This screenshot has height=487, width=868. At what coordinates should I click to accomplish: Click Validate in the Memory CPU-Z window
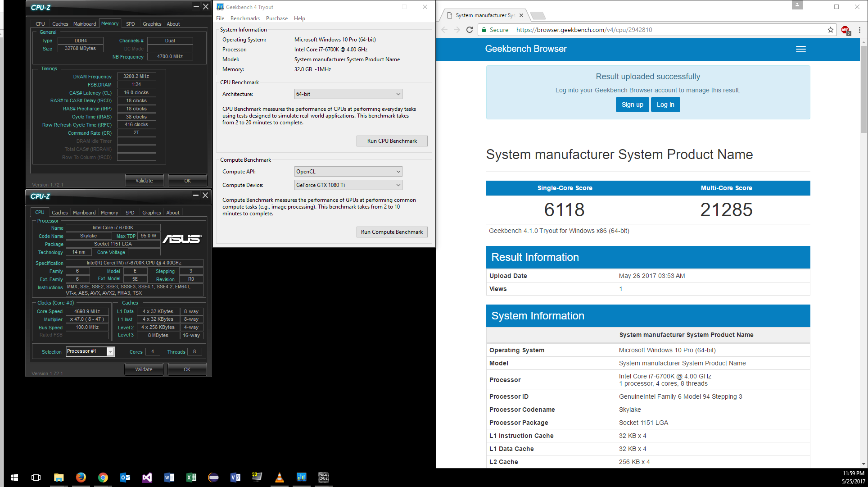pos(145,181)
